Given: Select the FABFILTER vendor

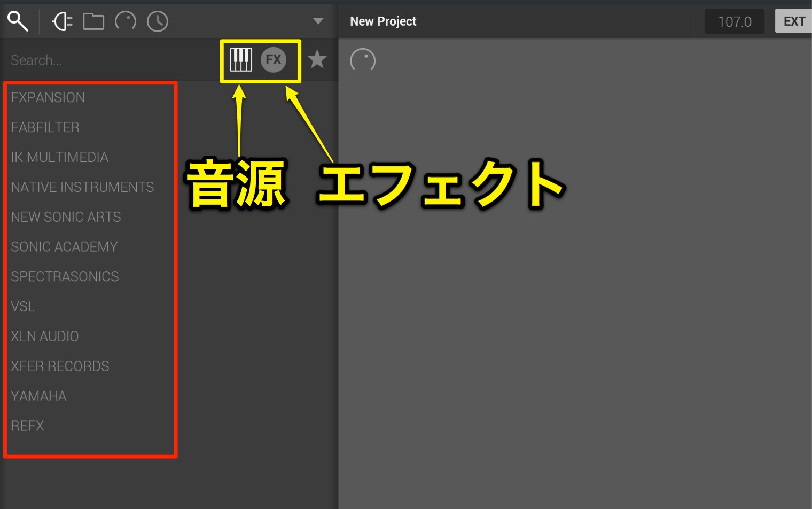Looking at the screenshot, I should click(45, 127).
